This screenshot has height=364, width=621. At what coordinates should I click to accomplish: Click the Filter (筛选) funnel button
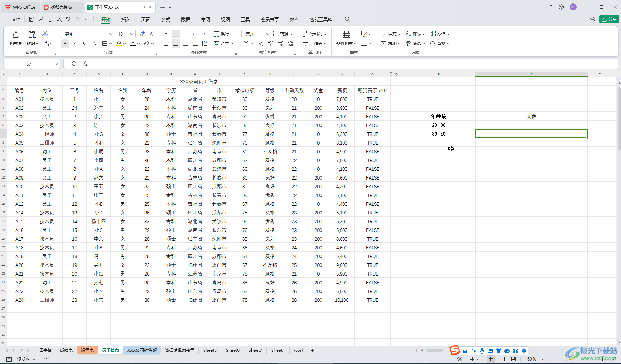pyautogui.click(x=415, y=44)
